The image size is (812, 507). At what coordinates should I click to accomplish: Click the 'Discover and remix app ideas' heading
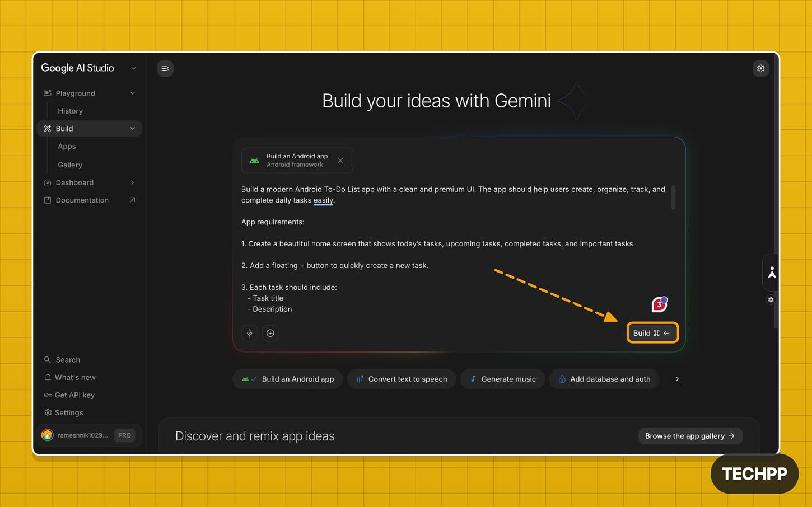click(255, 436)
